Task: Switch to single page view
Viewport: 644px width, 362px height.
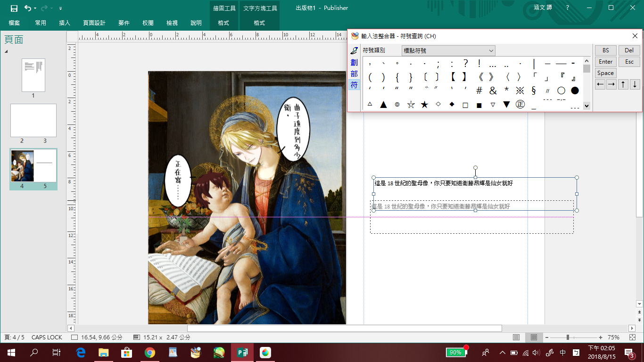Action: [x=516, y=337]
